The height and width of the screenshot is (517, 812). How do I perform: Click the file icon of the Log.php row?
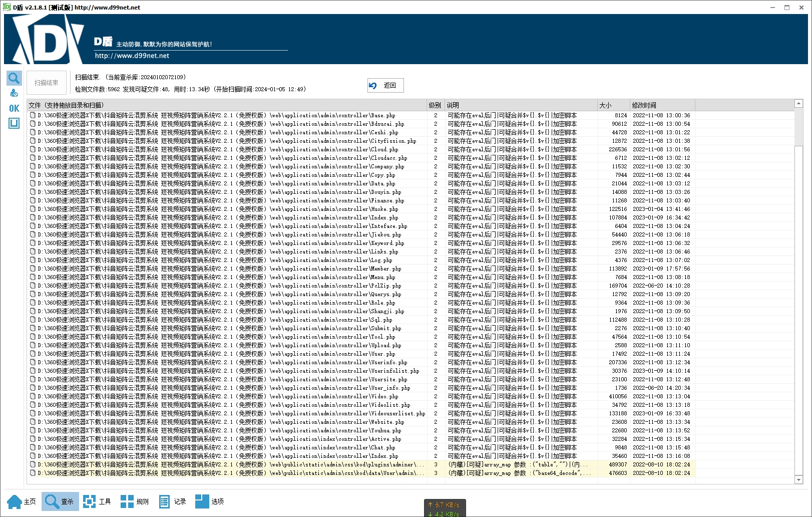point(33,260)
